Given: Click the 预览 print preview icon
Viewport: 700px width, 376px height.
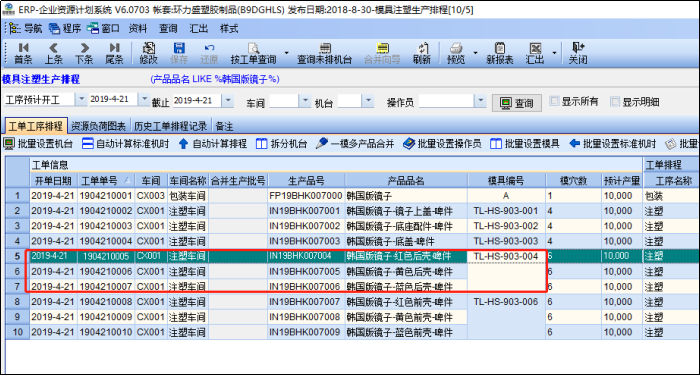Looking at the screenshot, I should pos(456,53).
